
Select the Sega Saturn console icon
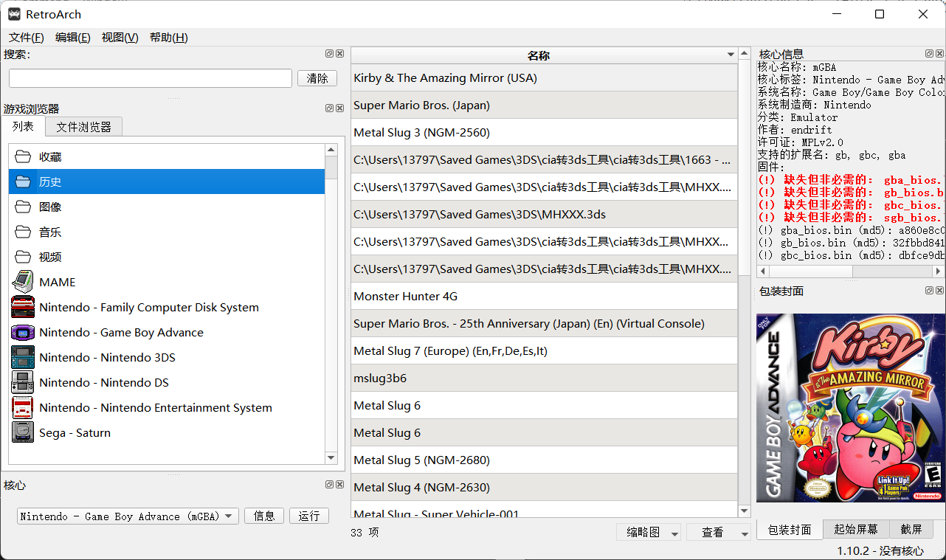pos(23,432)
